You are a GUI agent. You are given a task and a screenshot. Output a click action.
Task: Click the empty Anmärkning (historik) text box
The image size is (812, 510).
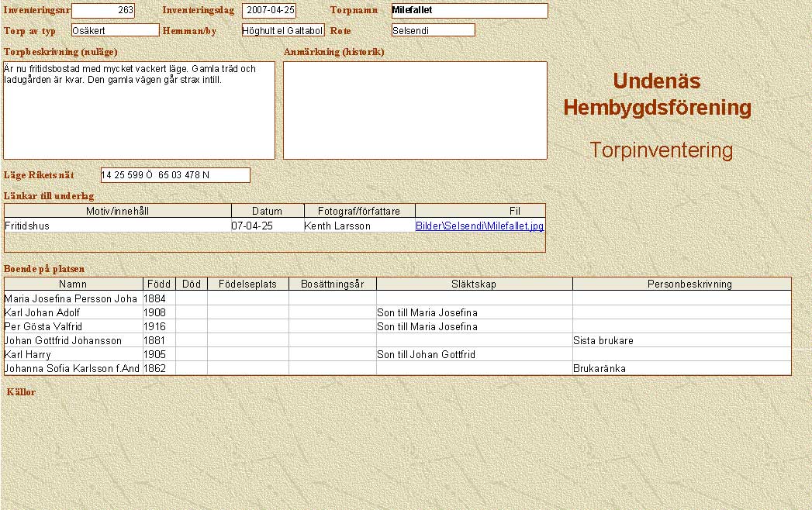pos(415,110)
